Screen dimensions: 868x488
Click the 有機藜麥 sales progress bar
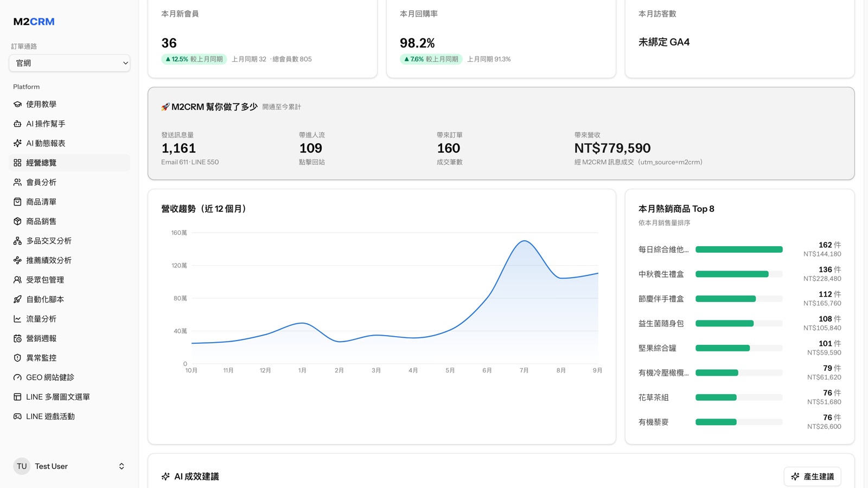pyautogui.click(x=739, y=422)
